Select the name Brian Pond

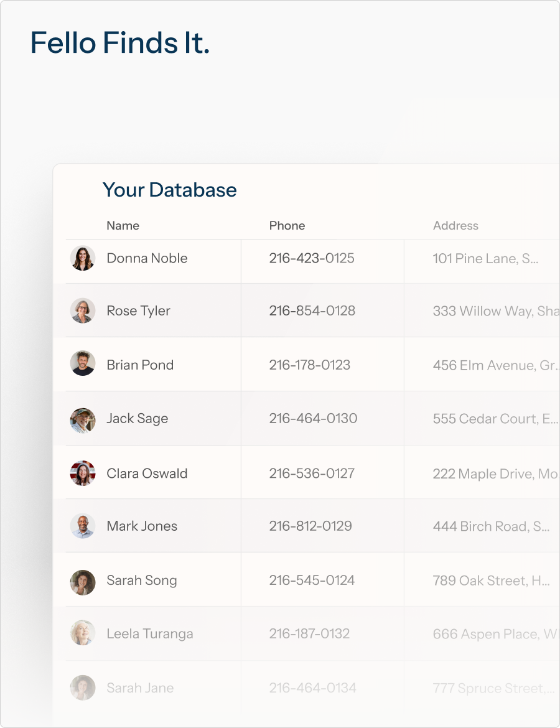(x=140, y=365)
